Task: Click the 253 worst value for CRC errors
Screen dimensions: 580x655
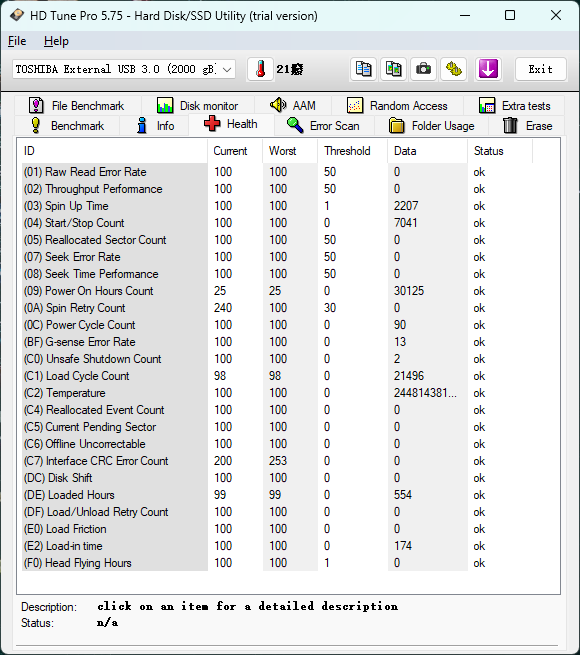Action: coord(278,461)
